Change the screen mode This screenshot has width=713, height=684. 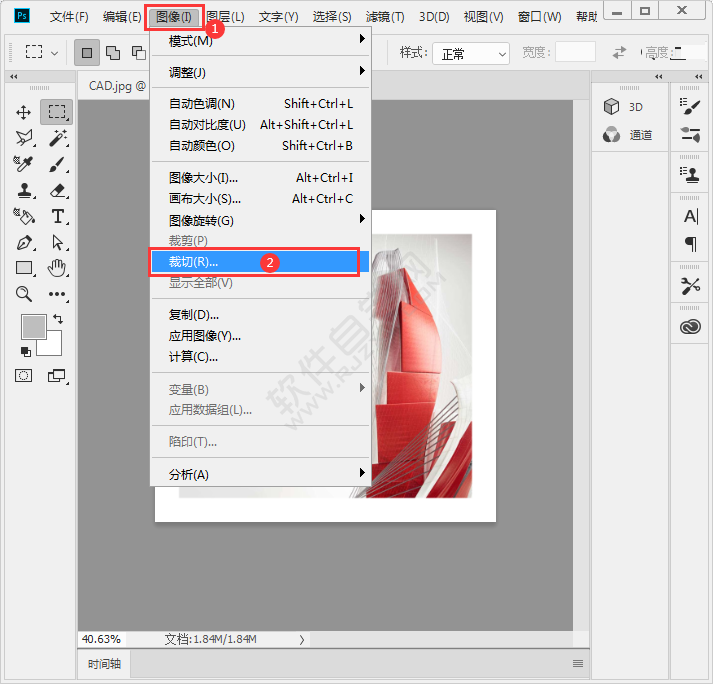point(57,376)
